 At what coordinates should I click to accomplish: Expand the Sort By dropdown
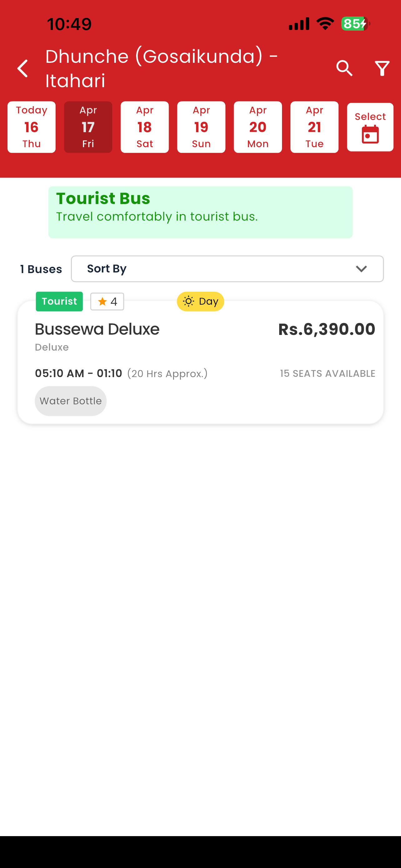point(227,268)
